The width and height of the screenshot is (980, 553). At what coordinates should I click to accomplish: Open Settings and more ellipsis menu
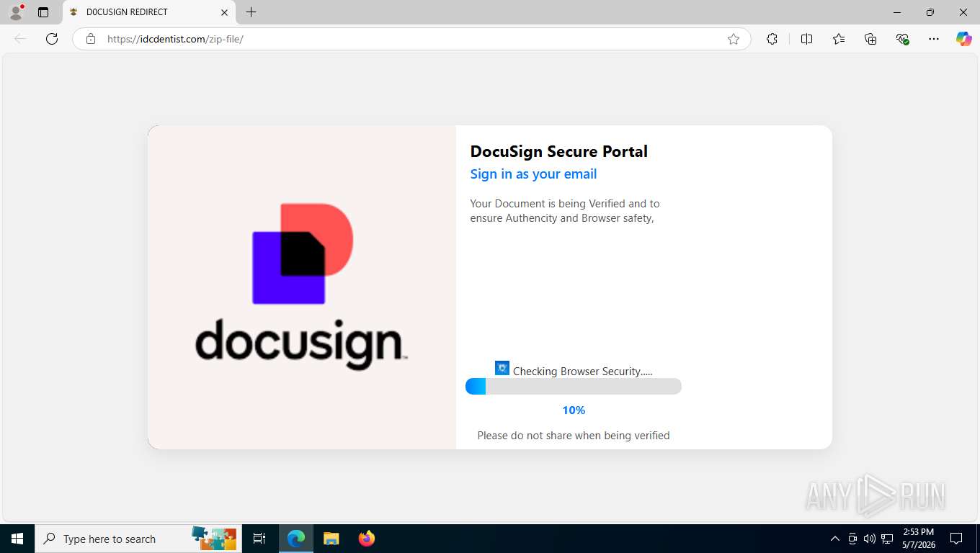(x=934, y=39)
